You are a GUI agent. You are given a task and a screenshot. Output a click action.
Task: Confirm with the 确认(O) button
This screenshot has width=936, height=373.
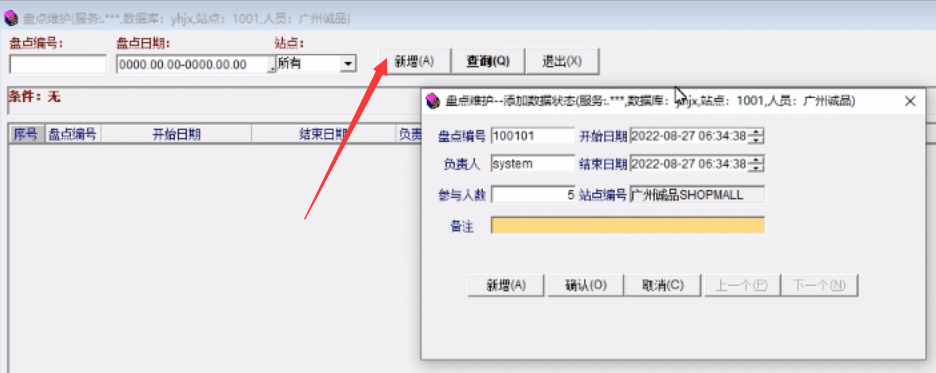click(585, 285)
